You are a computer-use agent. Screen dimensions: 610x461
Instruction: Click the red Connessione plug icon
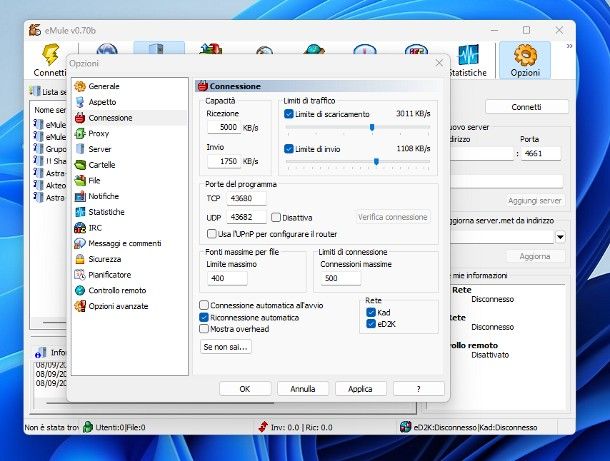click(80, 117)
